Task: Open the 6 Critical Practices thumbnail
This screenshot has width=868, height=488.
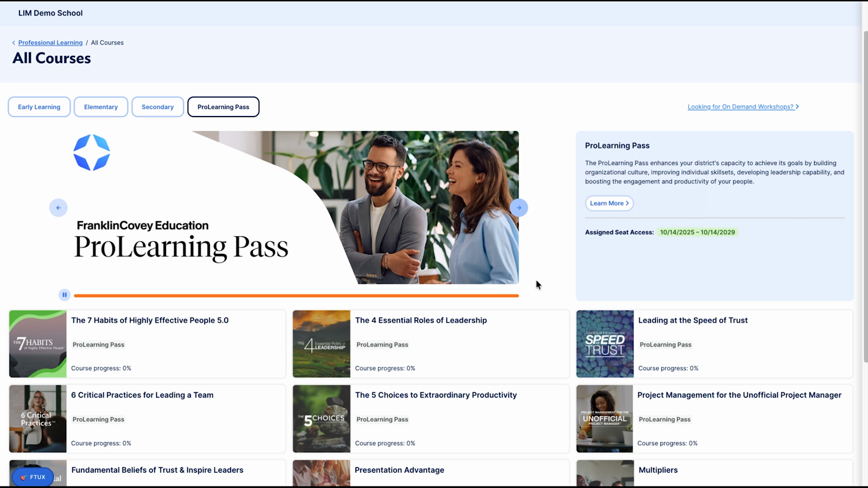Action: coord(38,419)
